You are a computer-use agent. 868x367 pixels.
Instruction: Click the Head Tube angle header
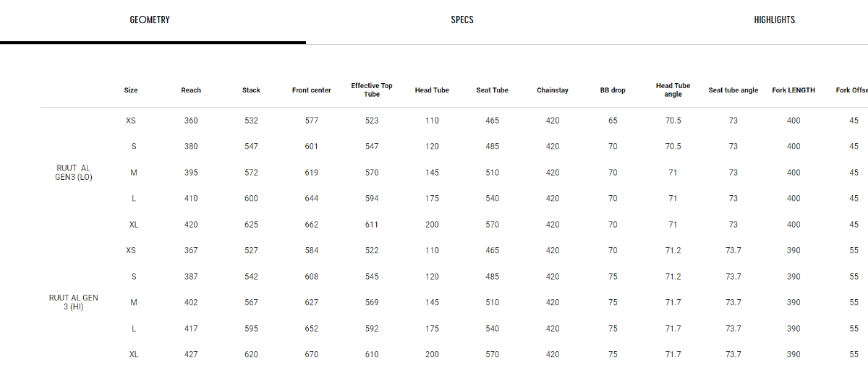coord(673,90)
